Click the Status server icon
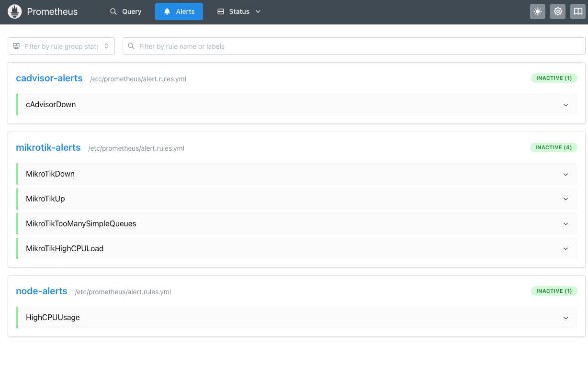 [x=221, y=11]
